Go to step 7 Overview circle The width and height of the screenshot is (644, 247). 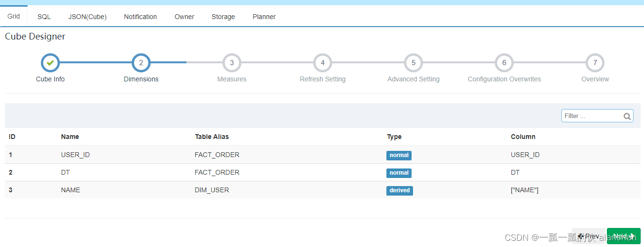tap(595, 63)
